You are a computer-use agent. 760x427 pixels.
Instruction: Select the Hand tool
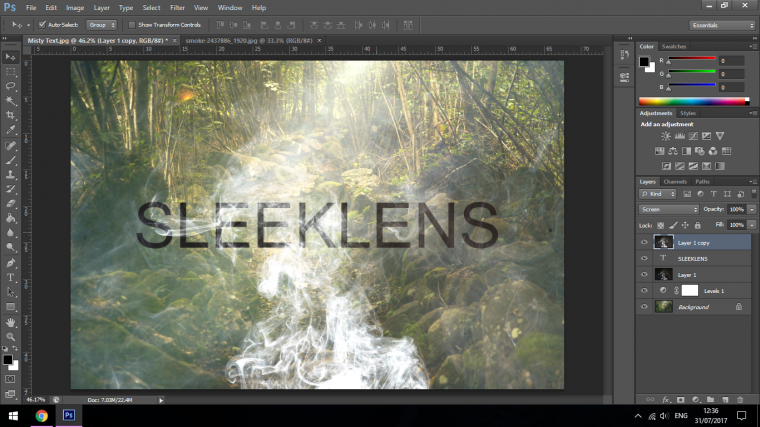coord(10,322)
